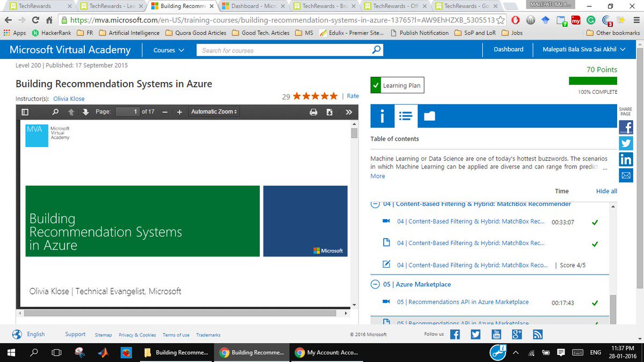Follow on YouTube in the footer
The height and width of the screenshot is (362, 644).
(496, 335)
